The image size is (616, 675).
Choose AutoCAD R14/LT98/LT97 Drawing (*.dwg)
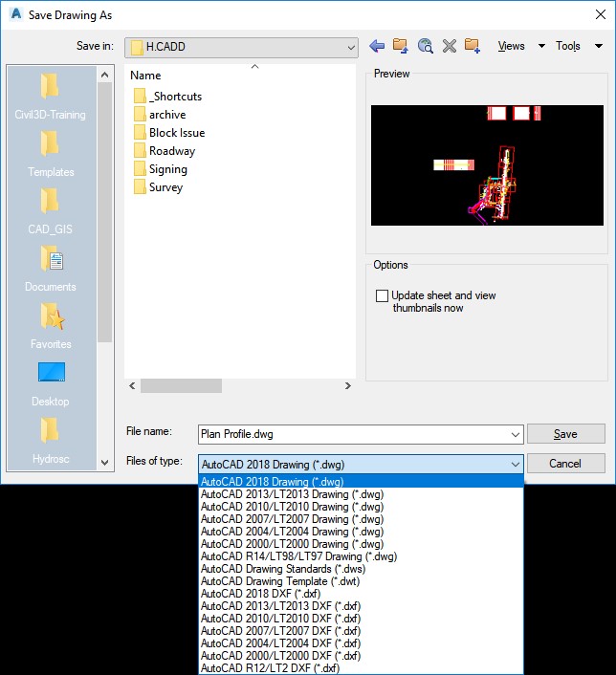[x=361, y=556]
